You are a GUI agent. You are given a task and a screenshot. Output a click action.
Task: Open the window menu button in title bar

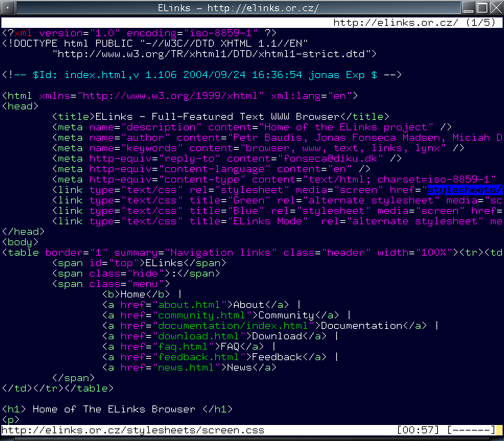coord(8,8)
